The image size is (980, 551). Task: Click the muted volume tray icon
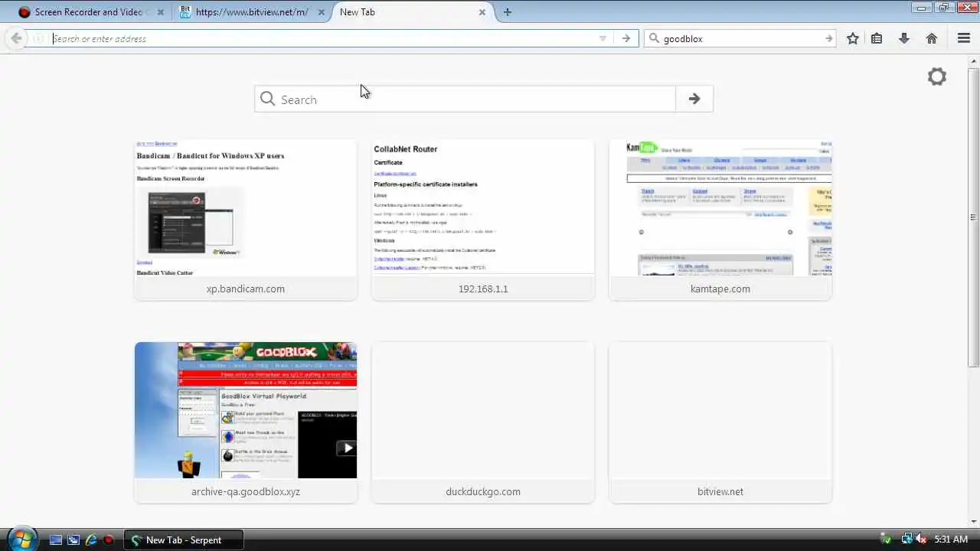coord(921,540)
